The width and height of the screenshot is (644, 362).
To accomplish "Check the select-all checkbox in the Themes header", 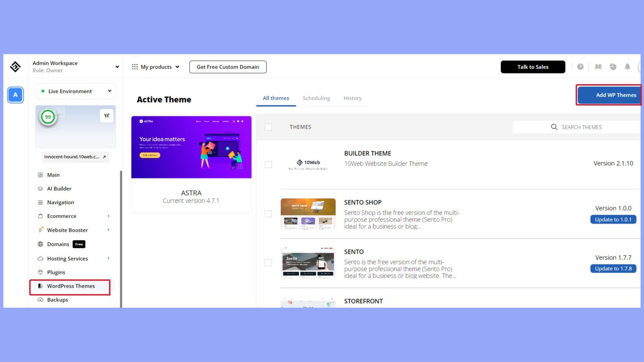I will click(x=268, y=127).
